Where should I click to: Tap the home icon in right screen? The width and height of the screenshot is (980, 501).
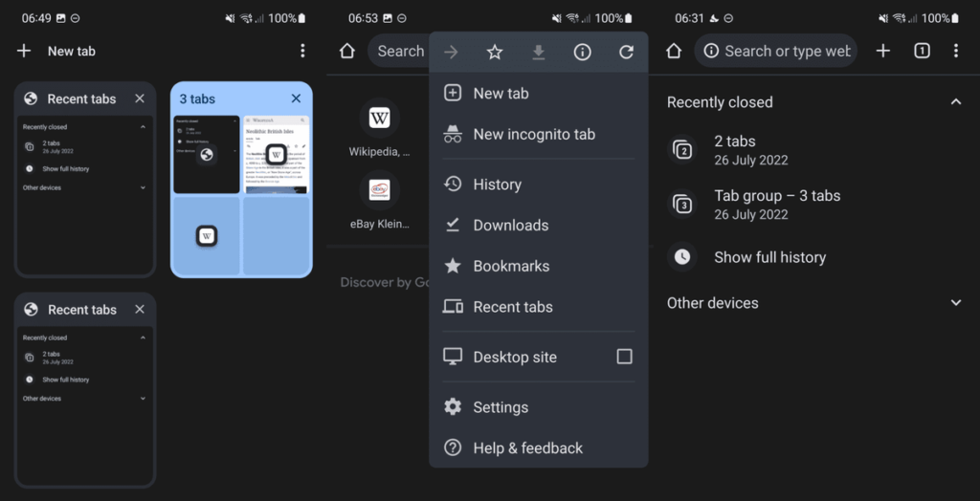point(674,52)
